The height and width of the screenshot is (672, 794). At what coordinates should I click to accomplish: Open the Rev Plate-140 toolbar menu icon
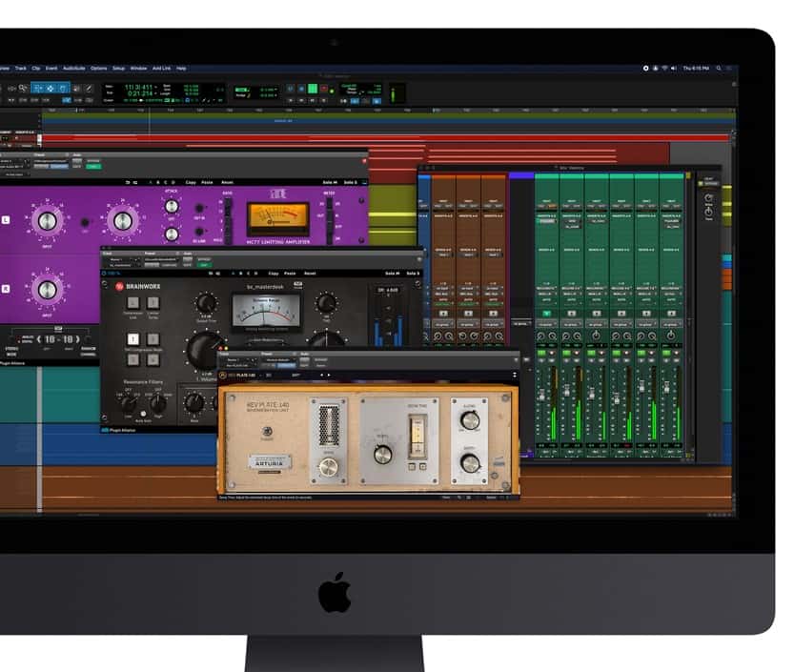(x=515, y=375)
